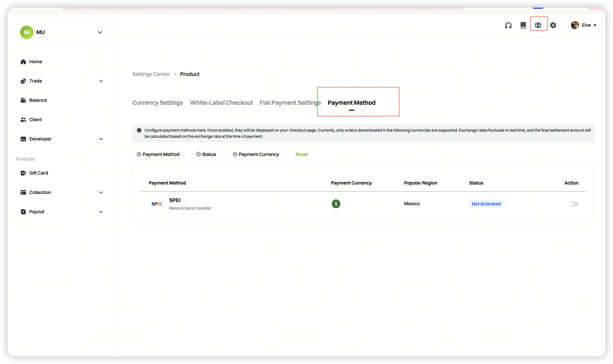The image size is (613, 364).
Task: Open the headset support icon
Action: click(x=508, y=25)
